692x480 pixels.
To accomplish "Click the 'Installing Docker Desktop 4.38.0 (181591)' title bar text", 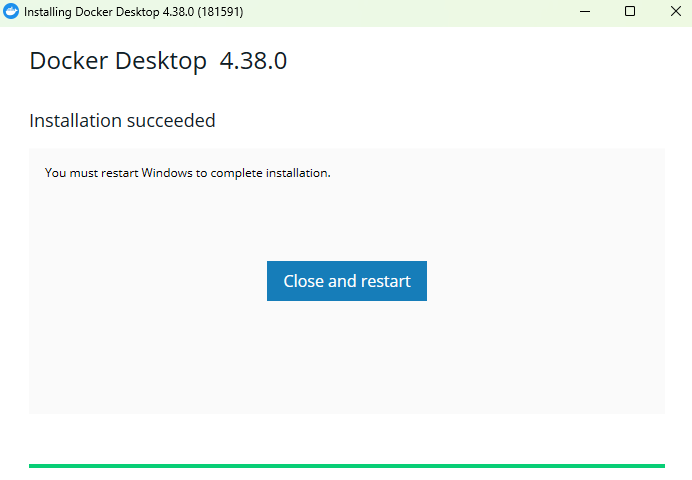I will 133,12.
